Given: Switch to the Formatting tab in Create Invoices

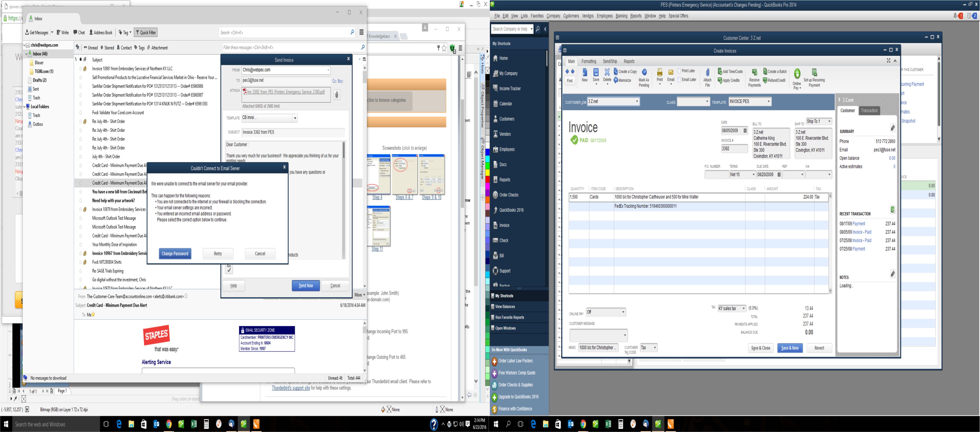Looking at the screenshot, I should pyautogui.click(x=589, y=61).
